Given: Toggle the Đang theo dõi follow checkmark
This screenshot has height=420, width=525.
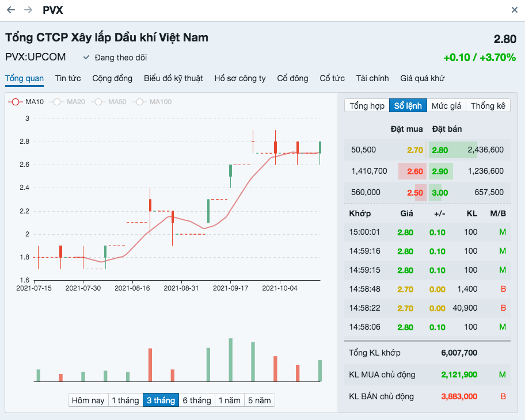Looking at the screenshot, I should tap(86, 57).
